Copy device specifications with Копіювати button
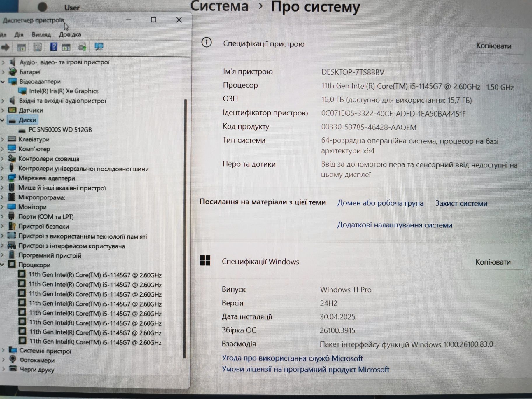Screen dimensions: 532x399 tap(494, 46)
